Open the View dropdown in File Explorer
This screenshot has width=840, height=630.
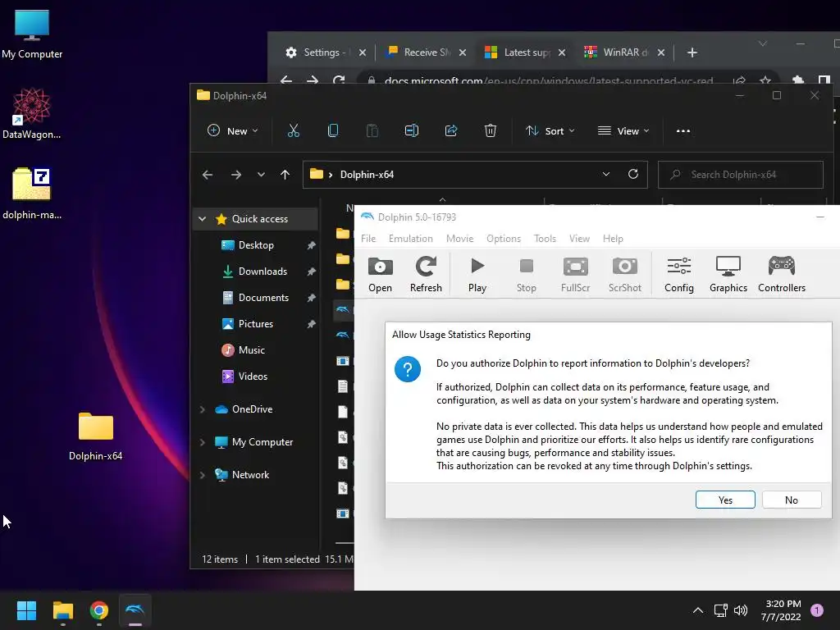coord(623,130)
